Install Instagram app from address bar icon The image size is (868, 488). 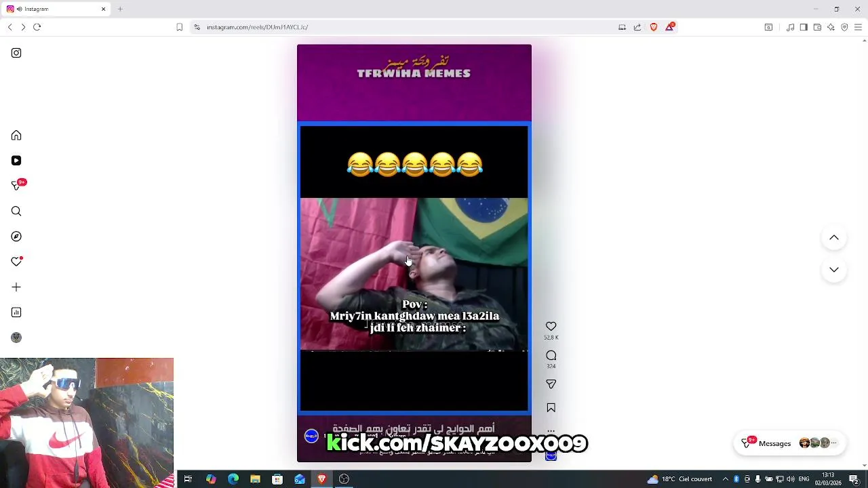(622, 27)
